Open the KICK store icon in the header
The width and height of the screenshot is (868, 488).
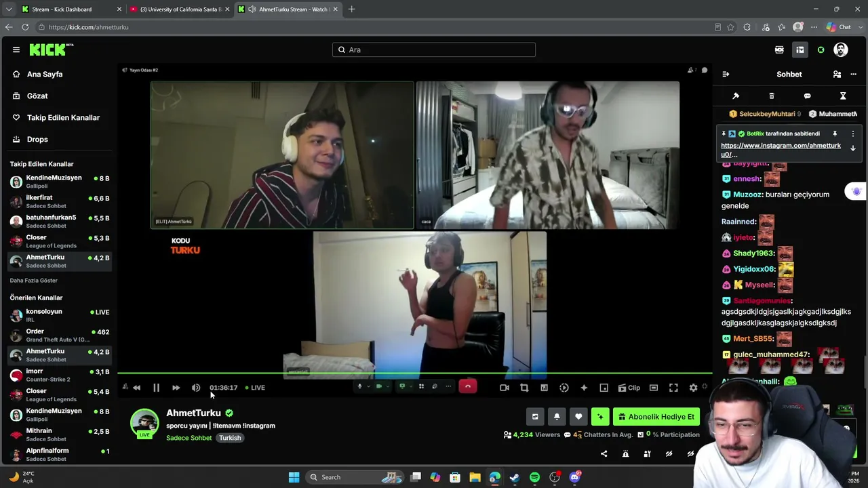pyautogui.click(x=779, y=49)
